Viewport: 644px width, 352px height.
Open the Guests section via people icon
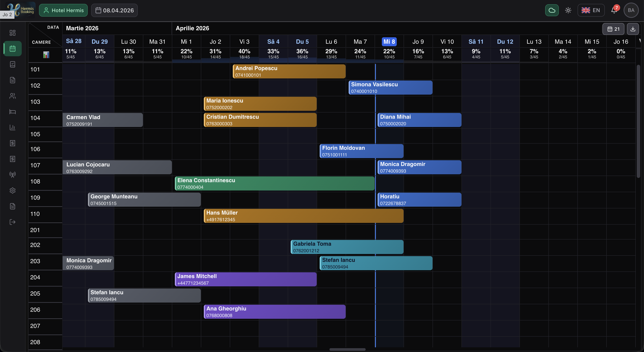[x=13, y=96]
